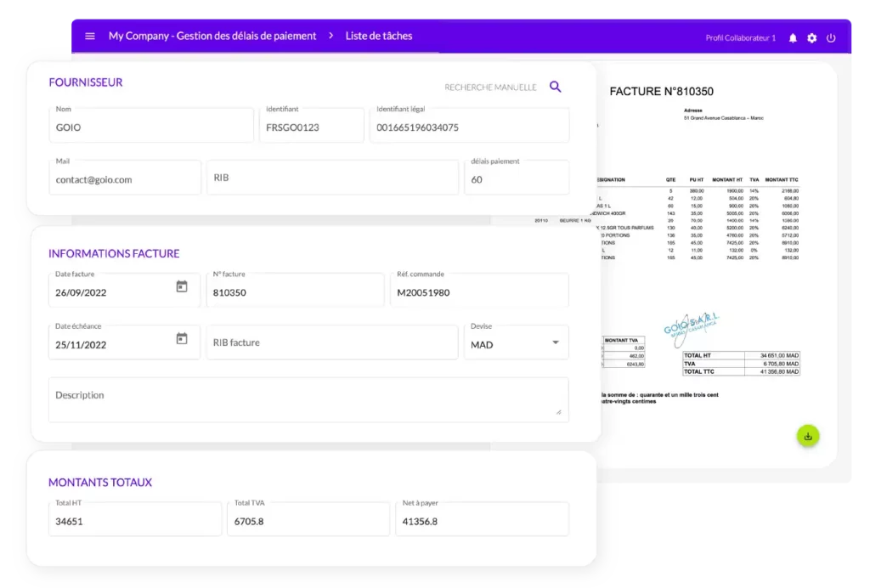This screenshot has height=588, width=870.
Task: Open My Company Gestion des délais breadcrumb
Action: click(x=212, y=37)
